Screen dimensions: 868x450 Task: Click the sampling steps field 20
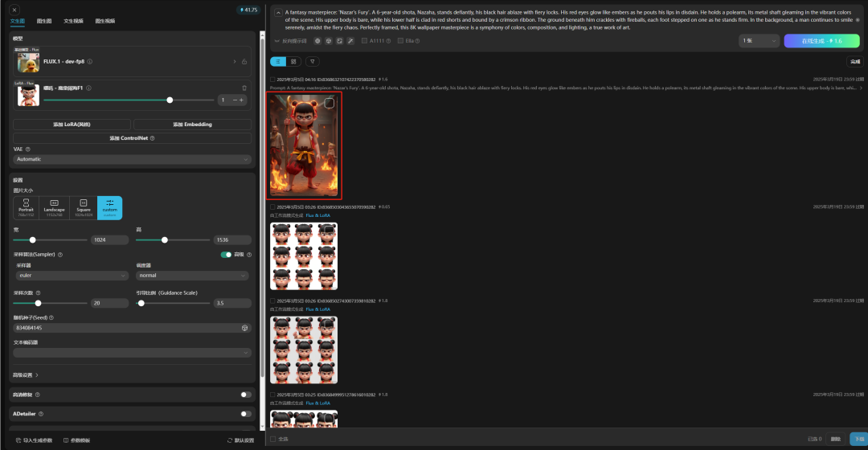pos(109,303)
